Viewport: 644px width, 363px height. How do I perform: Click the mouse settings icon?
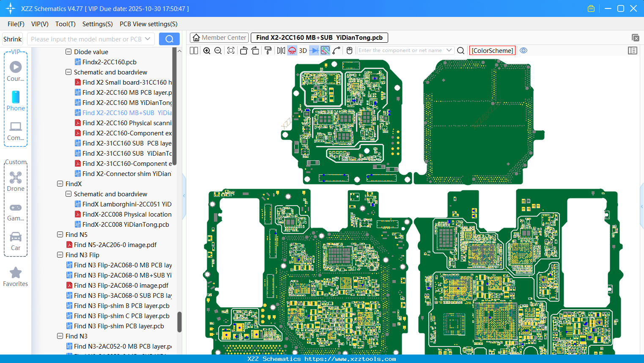pos(349,51)
